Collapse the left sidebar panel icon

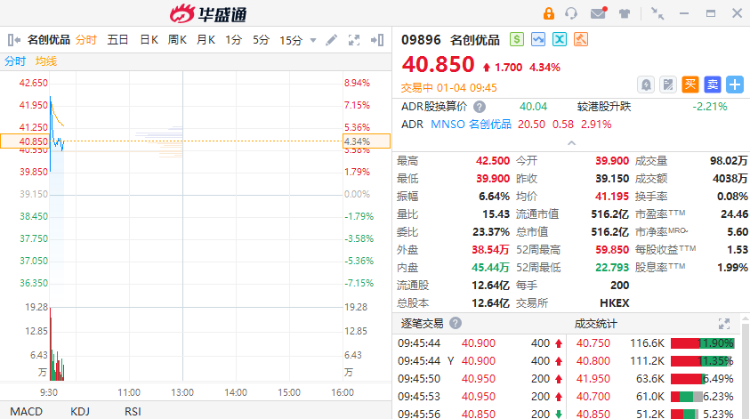[14, 40]
